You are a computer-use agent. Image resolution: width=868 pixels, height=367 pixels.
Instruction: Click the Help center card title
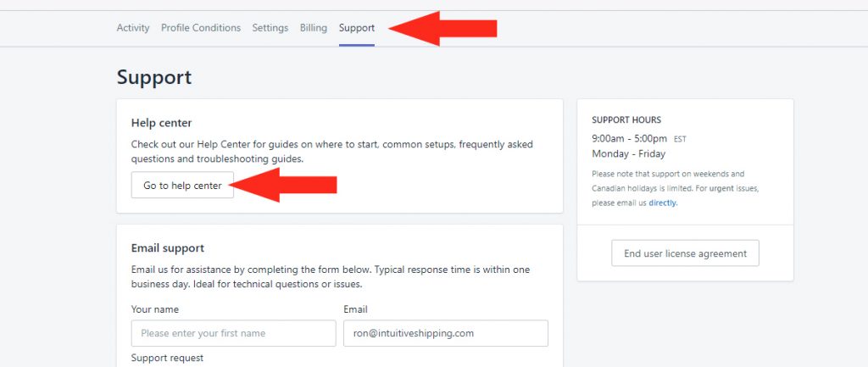coord(162,123)
